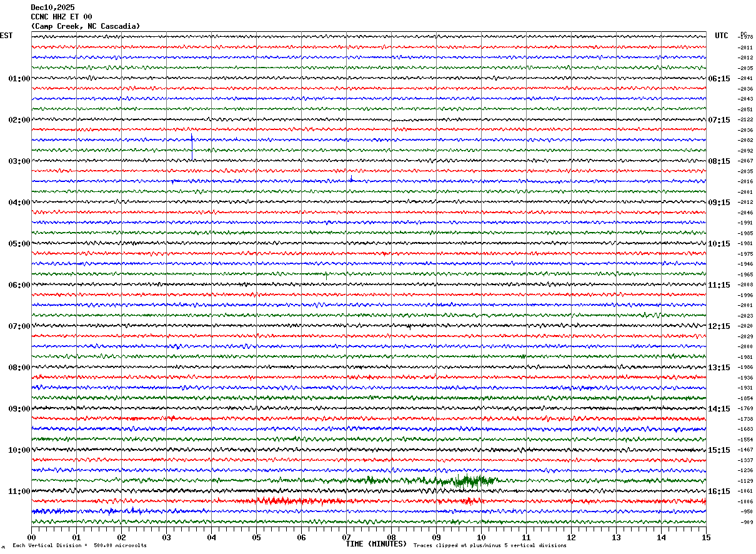Click the 'TIME (MINUTES)' axis label
The width and height of the screenshot is (756, 554).
coord(376,544)
